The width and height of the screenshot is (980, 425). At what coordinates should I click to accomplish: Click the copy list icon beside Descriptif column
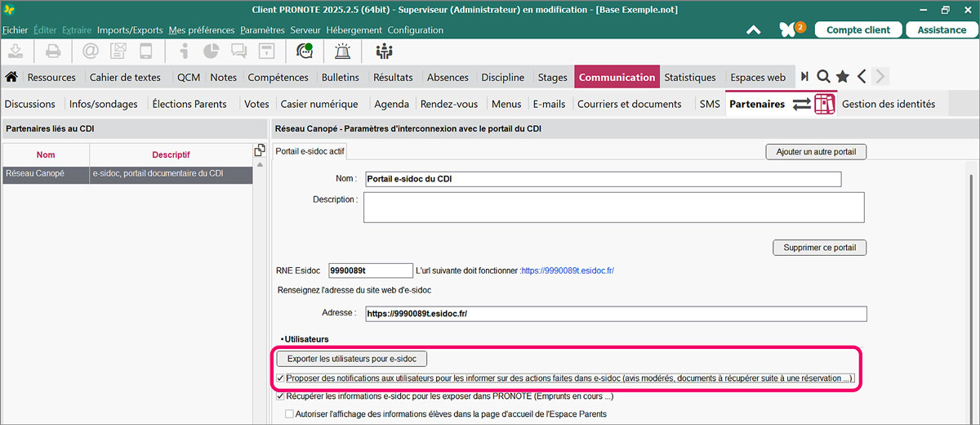(260, 150)
